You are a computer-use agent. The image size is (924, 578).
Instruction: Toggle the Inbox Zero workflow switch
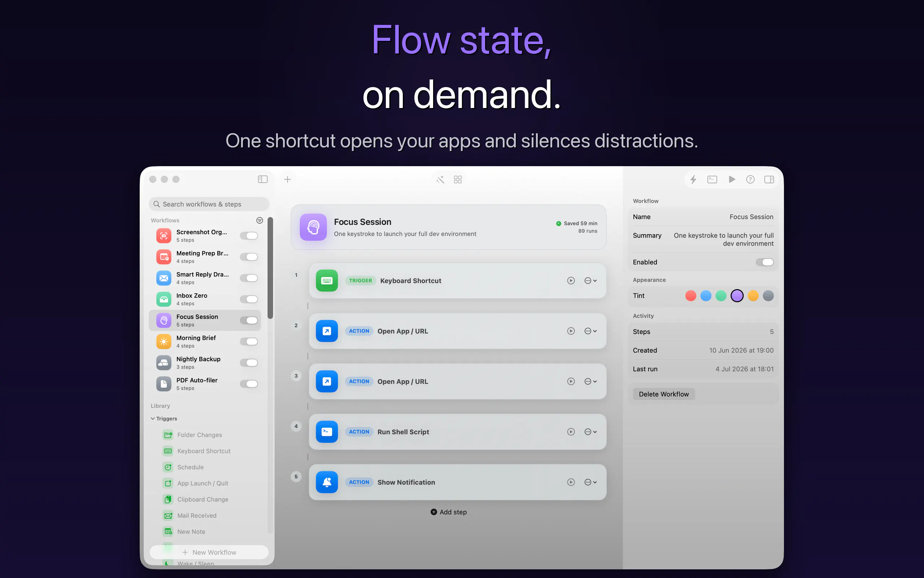click(x=249, y=299)
